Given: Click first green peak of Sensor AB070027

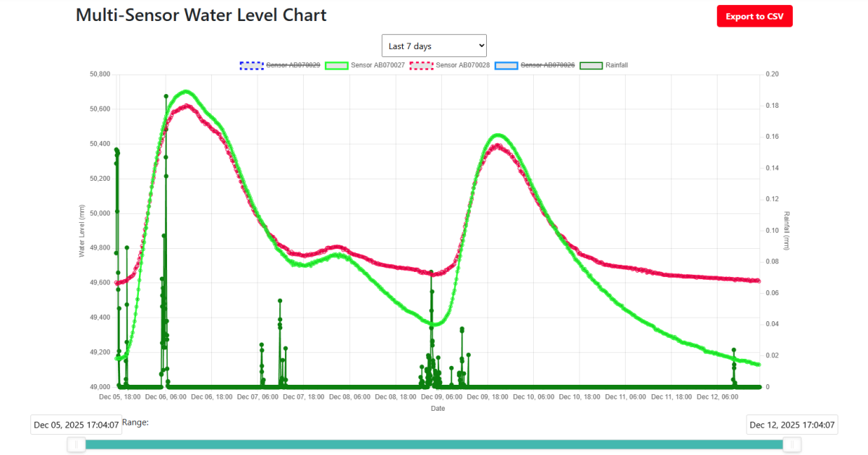Looking at the screenshot, I should tap(187, 91).
